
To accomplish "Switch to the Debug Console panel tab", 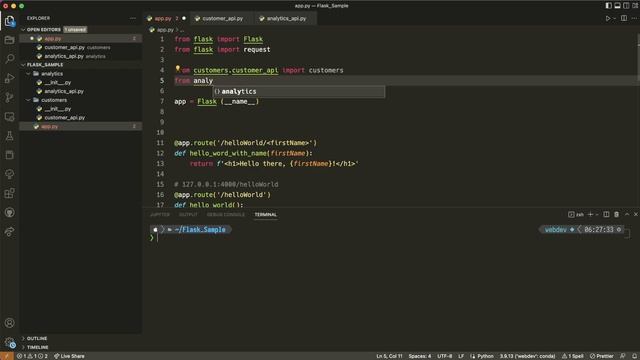I will 225,214.
